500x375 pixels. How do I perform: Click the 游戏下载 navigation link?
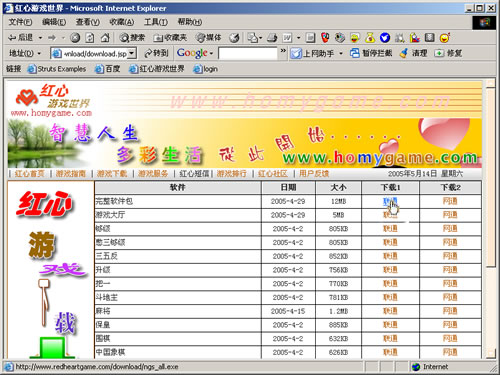[x=112, y=173]
